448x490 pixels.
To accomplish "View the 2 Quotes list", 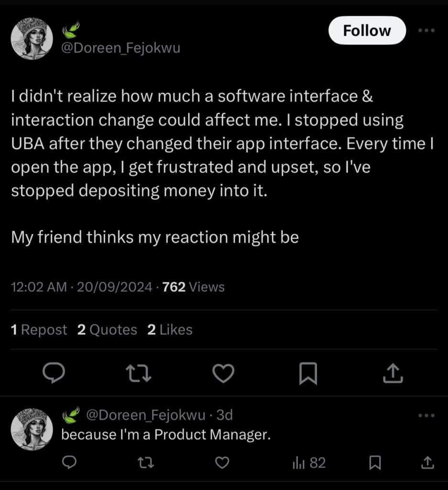I will click(107, 330).
